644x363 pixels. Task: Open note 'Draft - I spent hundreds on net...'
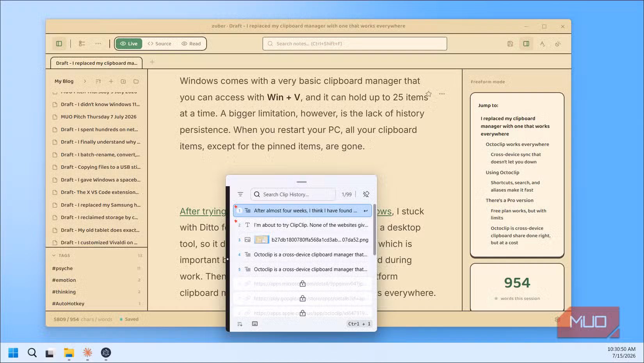pyautogui.click(x=96, y=129)
